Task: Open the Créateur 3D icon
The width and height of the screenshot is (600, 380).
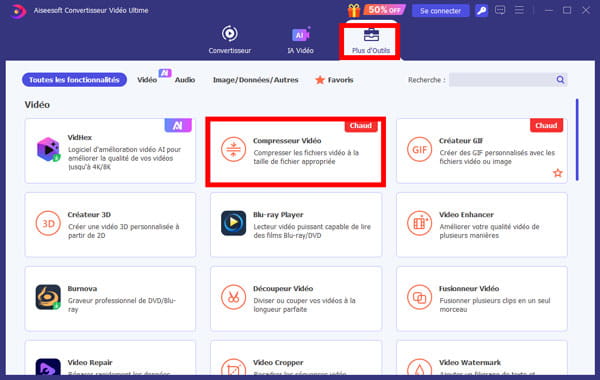Action: coord(48,223)
